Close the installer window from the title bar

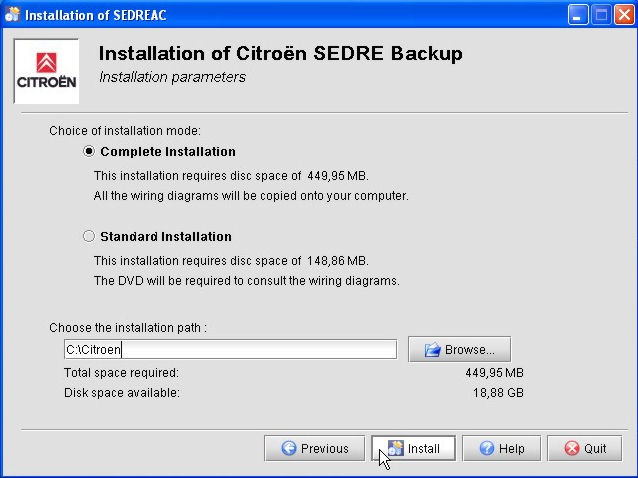(x=624, y=15)
